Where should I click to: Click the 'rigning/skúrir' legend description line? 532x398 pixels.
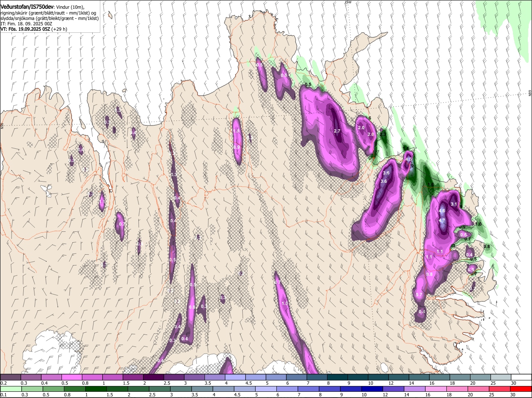point(48,12)
